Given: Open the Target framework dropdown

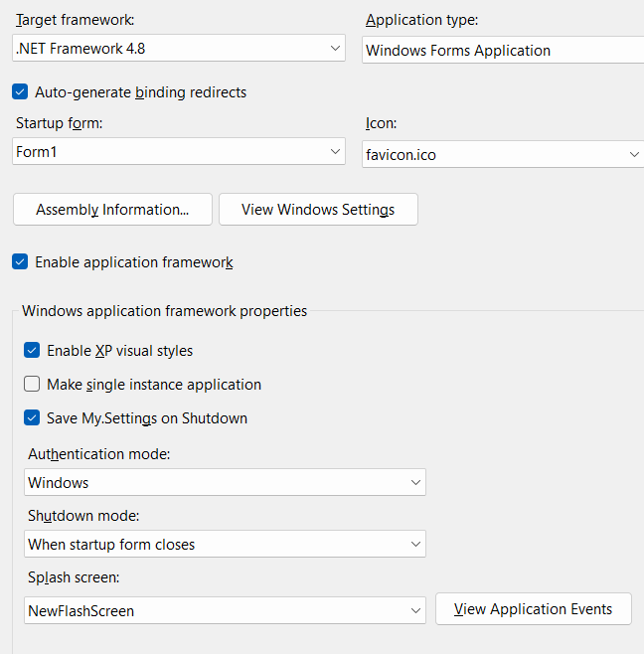Looking at the screenshot, I should (179, 48).
